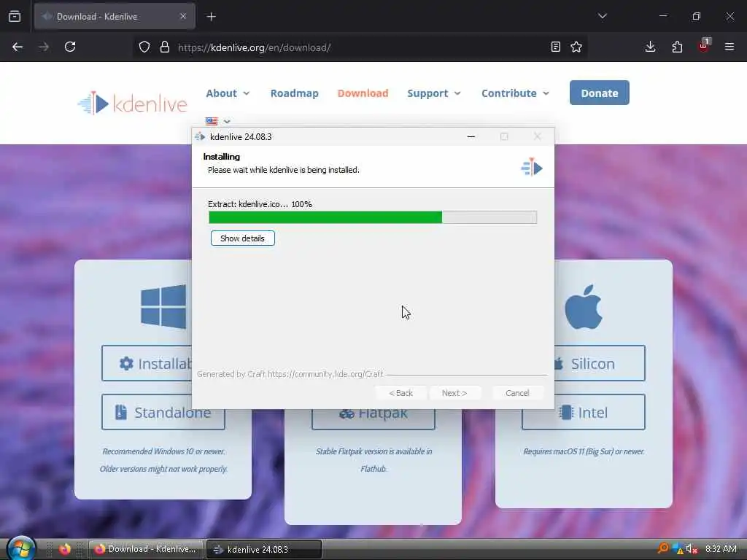747x560 pixels.
Task: Switch to kdenlive 24.08.3 taskbar item
Action: pos(264,549)
